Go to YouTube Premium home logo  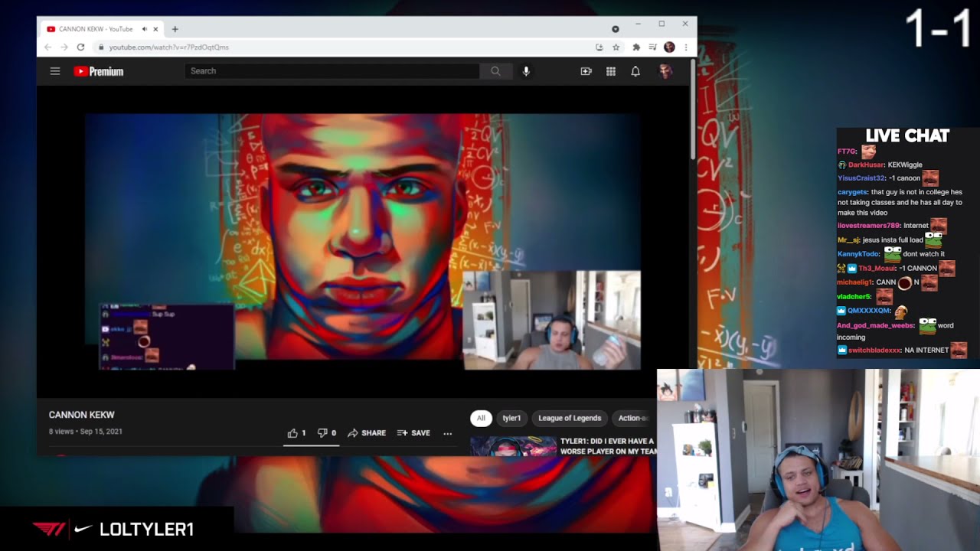pos(98,71)
